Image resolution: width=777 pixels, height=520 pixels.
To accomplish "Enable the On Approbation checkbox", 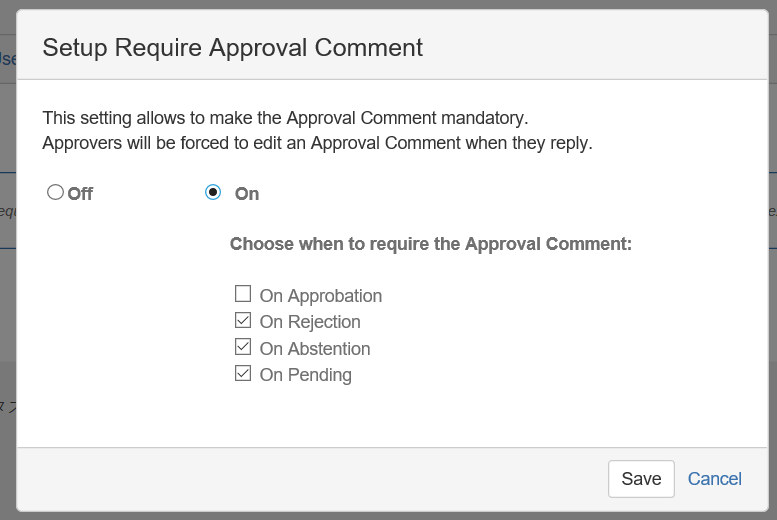I will click(x=242, y=294).
